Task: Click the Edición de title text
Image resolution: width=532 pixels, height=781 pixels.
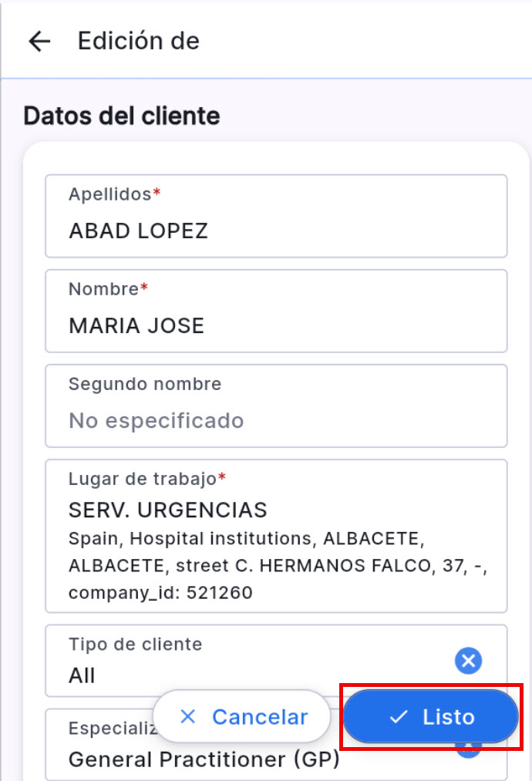Action: point(139,40)
